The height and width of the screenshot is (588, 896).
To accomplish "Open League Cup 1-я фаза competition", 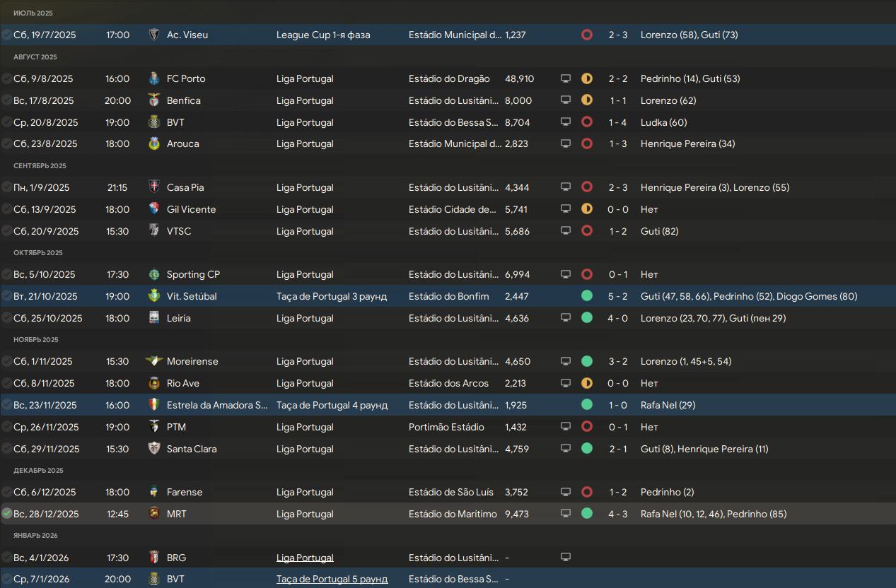I will [x=323, y=35].
